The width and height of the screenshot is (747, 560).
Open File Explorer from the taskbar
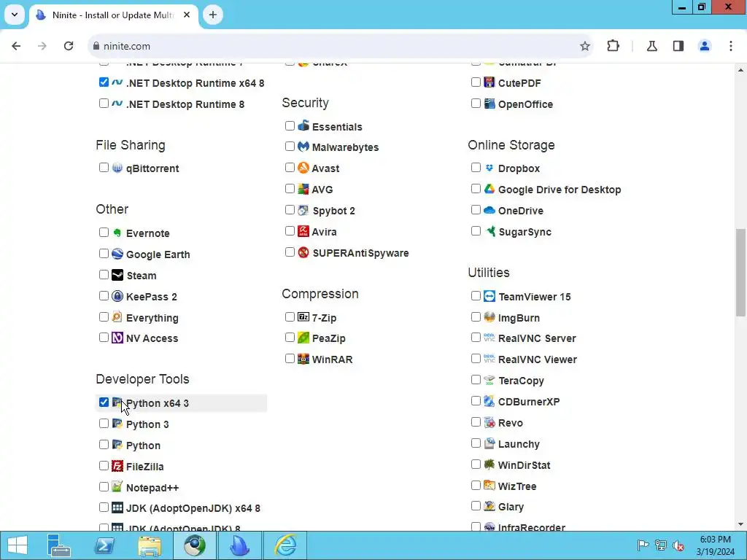[150, 545]
